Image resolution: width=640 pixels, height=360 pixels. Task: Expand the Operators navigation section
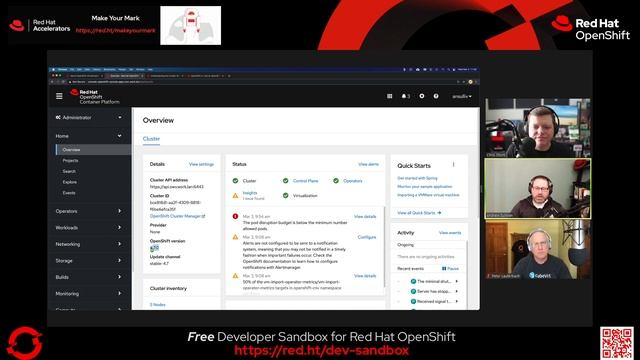[89, 211]
